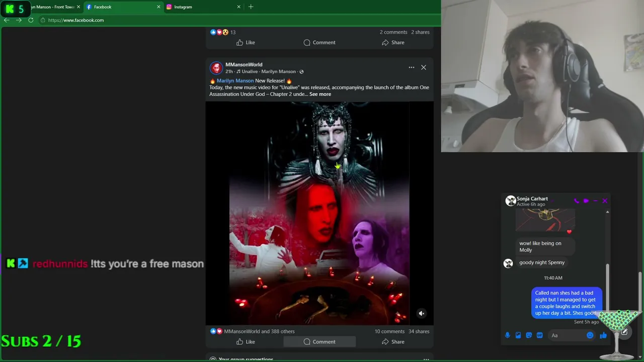Click the "Called nan shes had a bad night" message

tap(566, 303)
